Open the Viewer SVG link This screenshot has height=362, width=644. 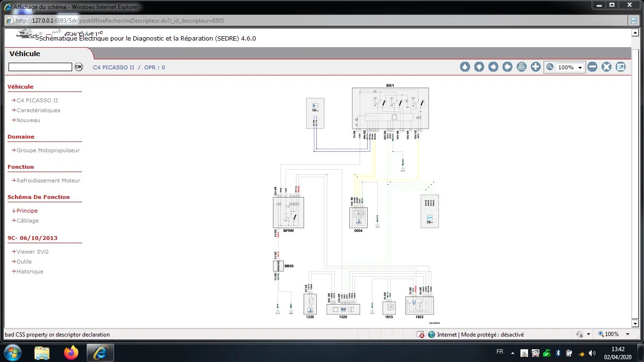33,252
